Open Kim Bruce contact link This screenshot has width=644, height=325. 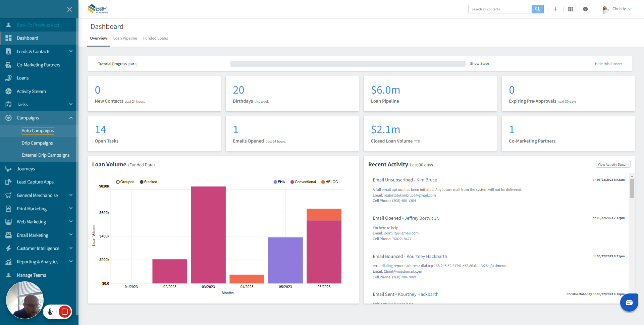pos(427,180)
